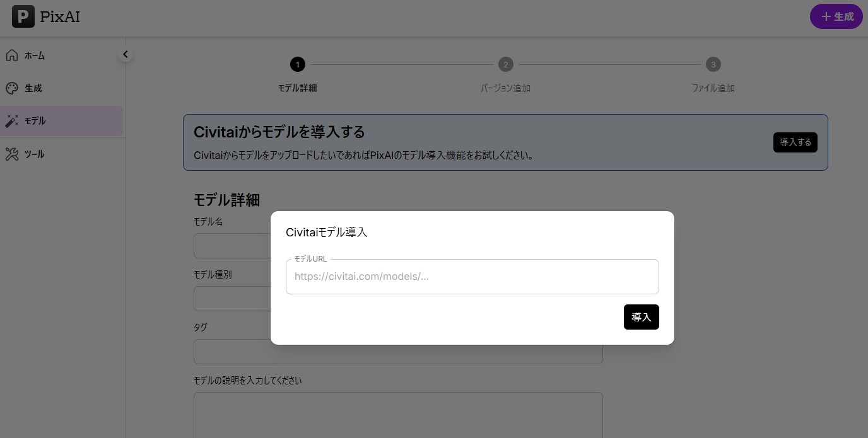
Task: Open the 生成 sidebar item
Action: click(x=61, y=88)
